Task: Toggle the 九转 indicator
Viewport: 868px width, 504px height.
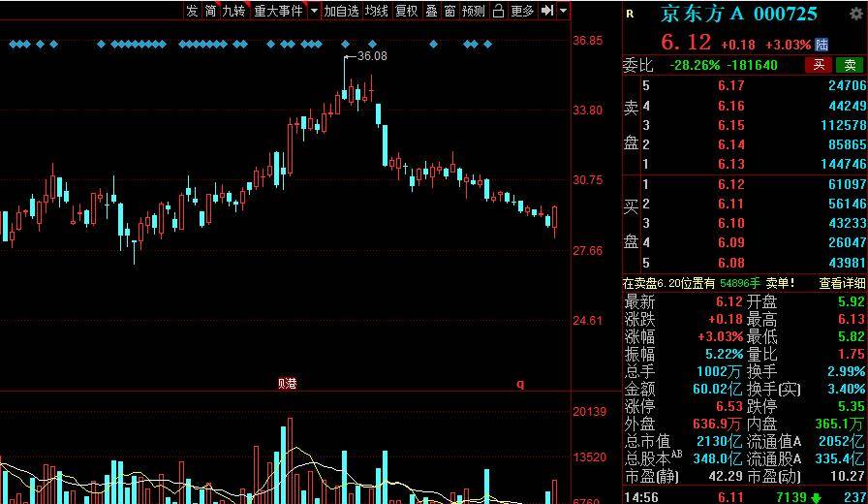Action: [x=233, y=11]
